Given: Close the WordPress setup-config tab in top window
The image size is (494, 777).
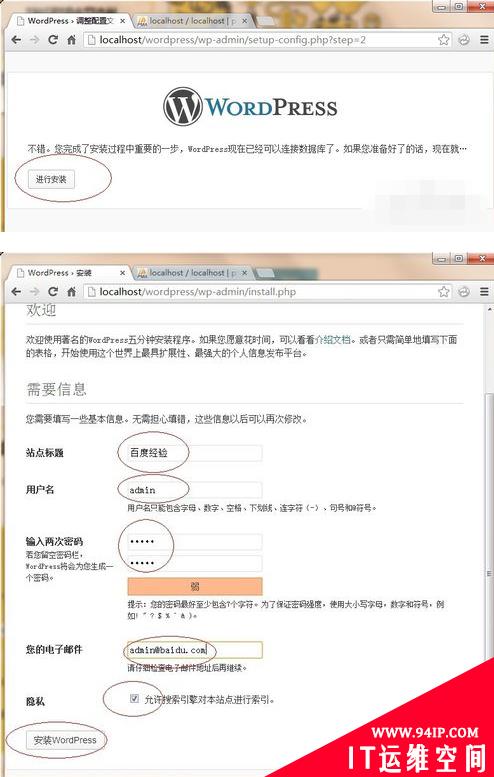Looking at the screenshot, I should click(123, 21).
